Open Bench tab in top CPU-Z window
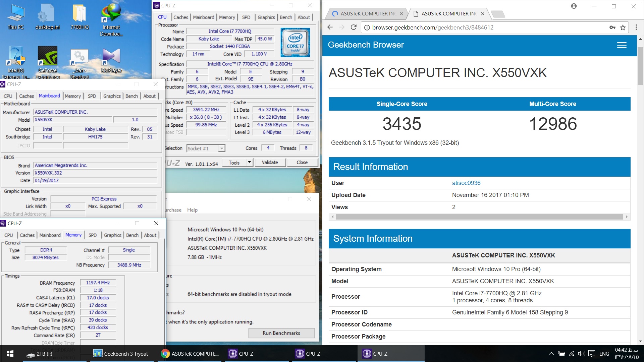Screen dimensions: 644x362 pyautogui.click(x=286, y=17)
